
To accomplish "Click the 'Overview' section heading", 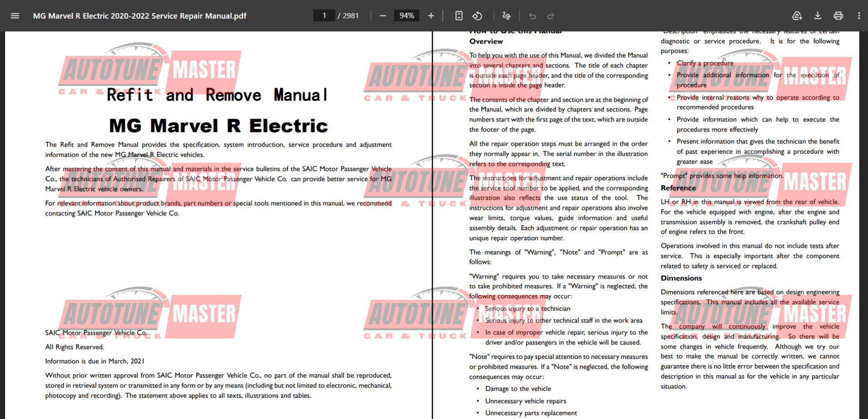I will [x=486, y=41].
